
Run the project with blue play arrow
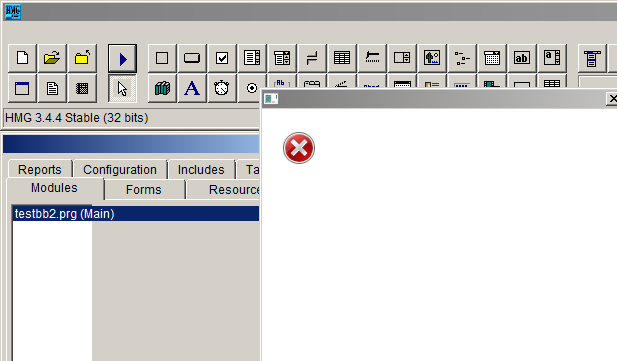(122, 58)
